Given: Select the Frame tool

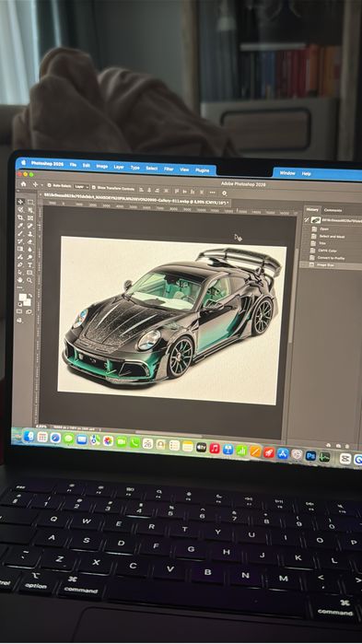Looking at the screenshot, I should [30, 218].
